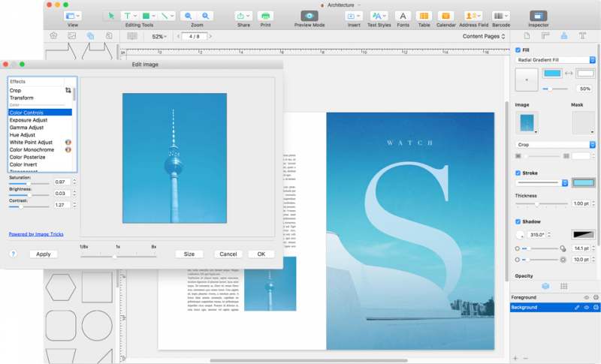This screenshot has height=364, width=601.
Task: Open the Fonts panel icon
Action: [x=403, y=15]
